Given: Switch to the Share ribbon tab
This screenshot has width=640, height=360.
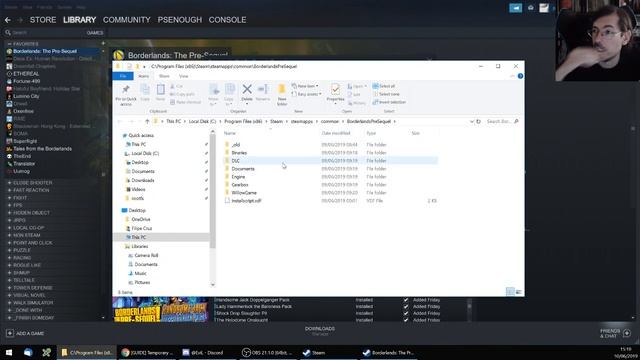Looking at the screenshot, I should [164, 76].
